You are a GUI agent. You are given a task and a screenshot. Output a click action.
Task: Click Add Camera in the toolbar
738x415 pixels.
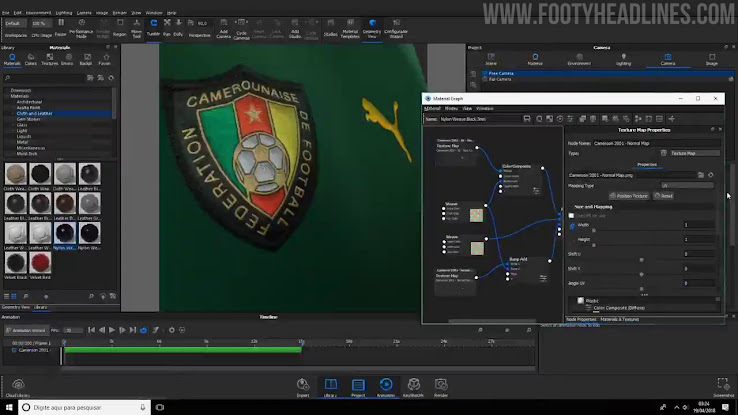(224, 29)
